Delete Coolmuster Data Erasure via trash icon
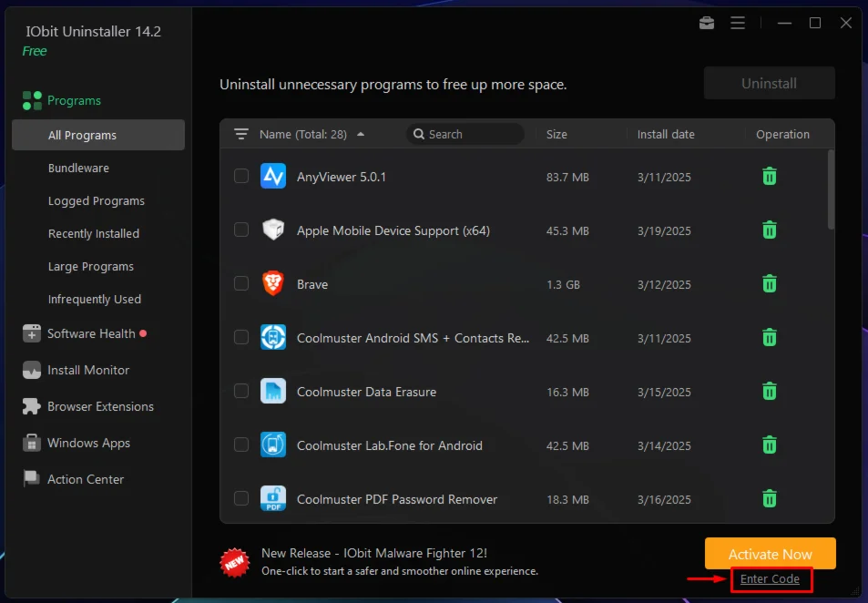Viewport: 868px width, 603px height. tap(769, 392)
